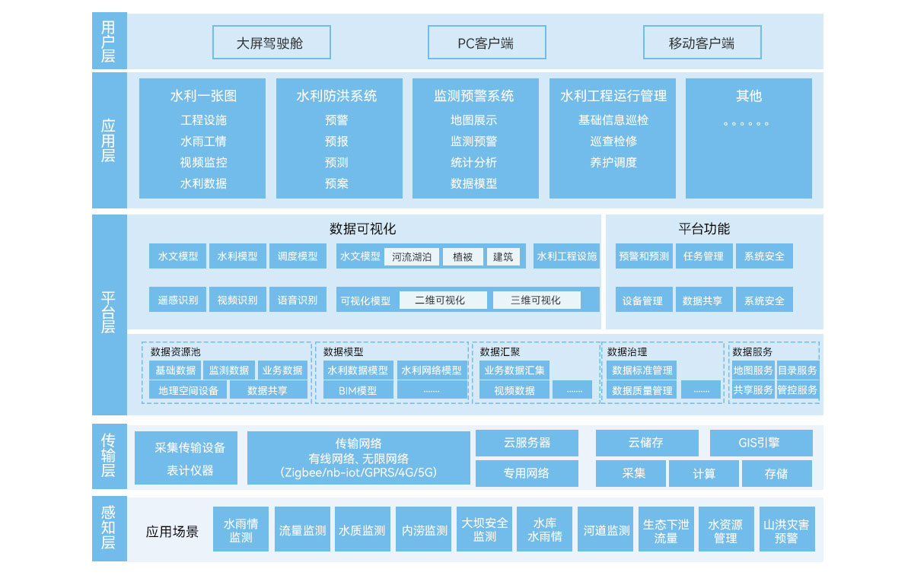Click 巡查检修 under 水利工程运行管理

click(613, 141)
